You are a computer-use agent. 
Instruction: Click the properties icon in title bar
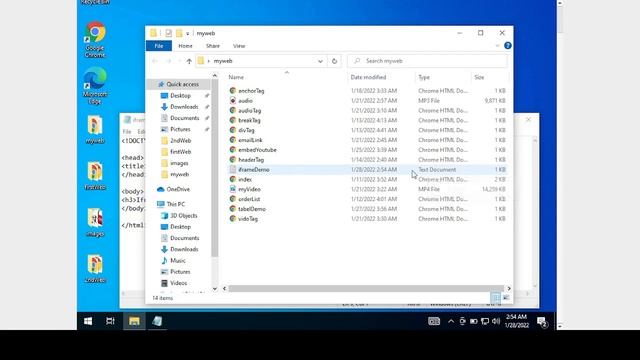(x=169, y=33)
